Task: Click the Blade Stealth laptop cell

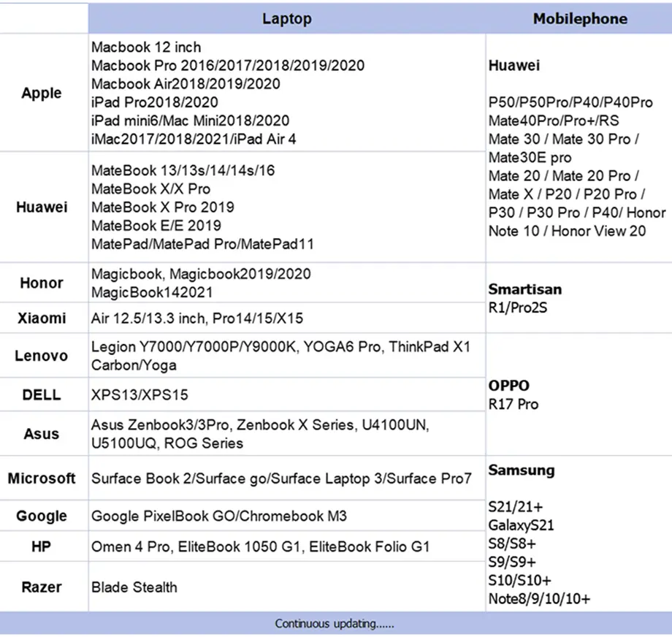Action: [x=134, y=587]
